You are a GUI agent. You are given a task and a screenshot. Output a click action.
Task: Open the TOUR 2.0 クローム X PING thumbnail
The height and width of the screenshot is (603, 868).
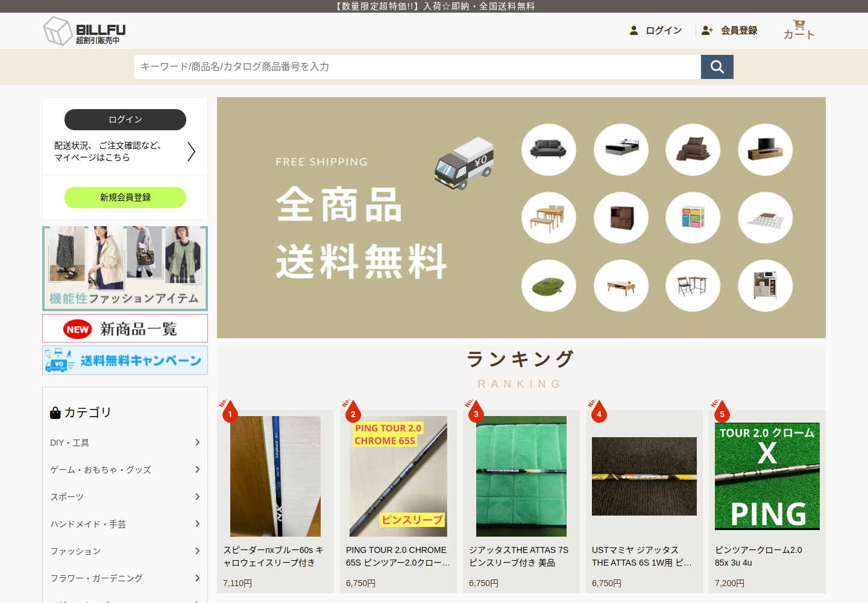tap(767, 476)
